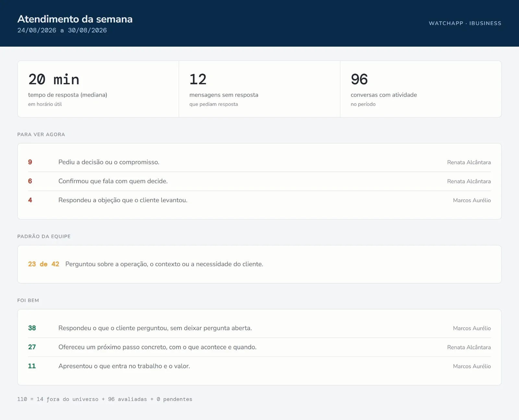The height and width of the screenshot is (420, 519).
Task: Click Renata Alcântara name in first alert row
Action: pos(469,162)
